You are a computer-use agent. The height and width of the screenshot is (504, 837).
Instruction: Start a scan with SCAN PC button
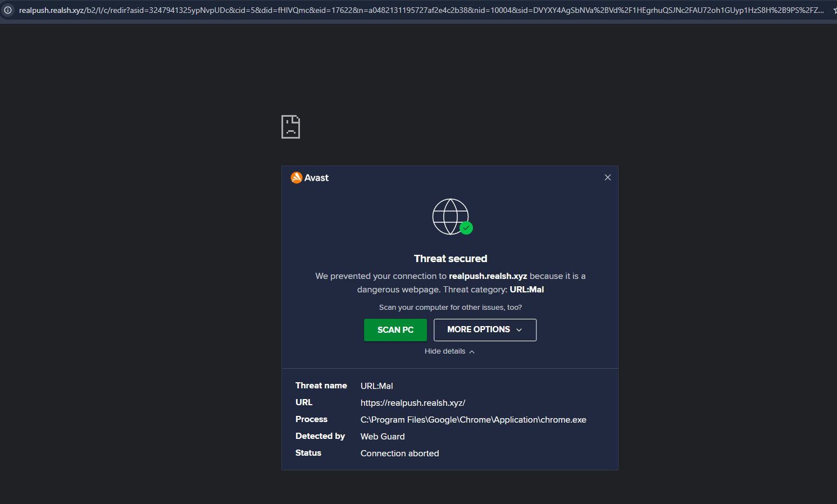coord(395,330)
